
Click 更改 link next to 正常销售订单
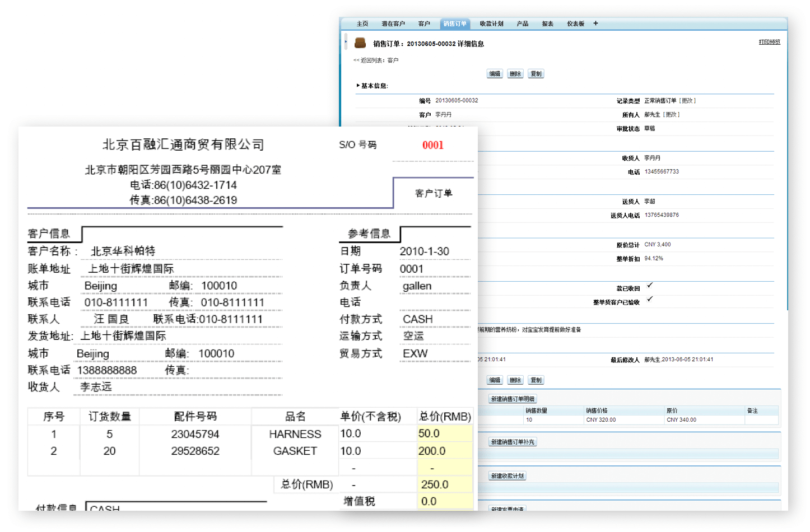click(x=687, y=101)
